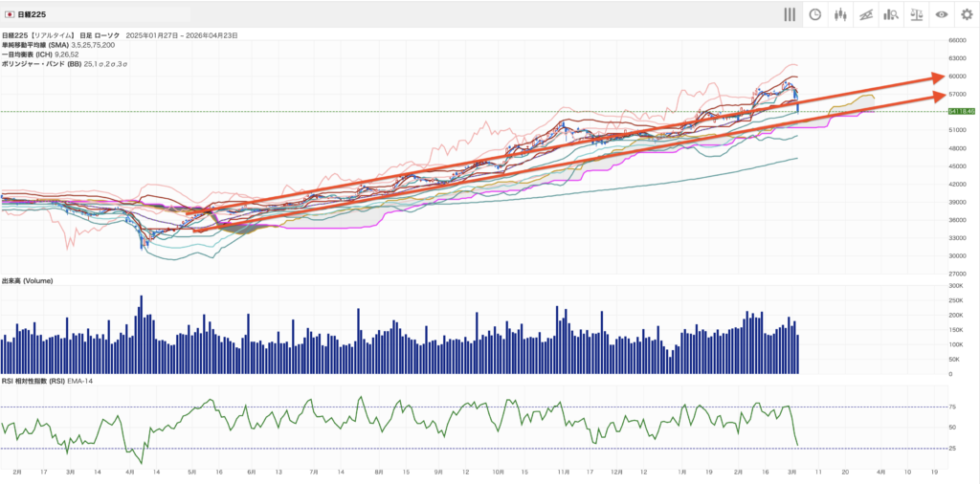The height and width of the screenshot is (484, 980).
Task: Click the upper red trend arrow head
Action: 939,77
